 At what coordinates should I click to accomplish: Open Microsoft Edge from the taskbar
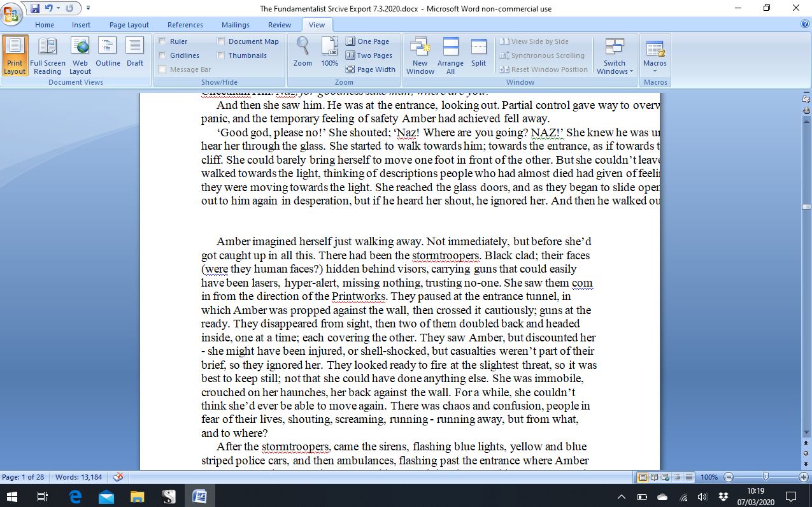[x=75, y=496]
